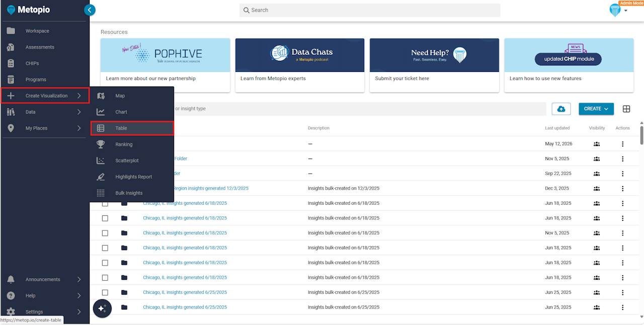The image size is (644, 325).
Task: Open actions for Chicago row updated Nov 5, 2025
Action: pos(622,233)
